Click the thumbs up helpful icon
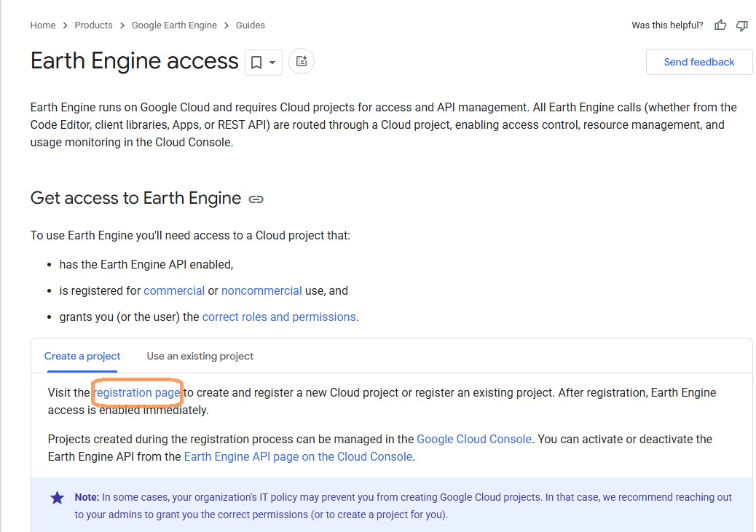This screenshot has width=756, height=532. click(x=720, y=25)
